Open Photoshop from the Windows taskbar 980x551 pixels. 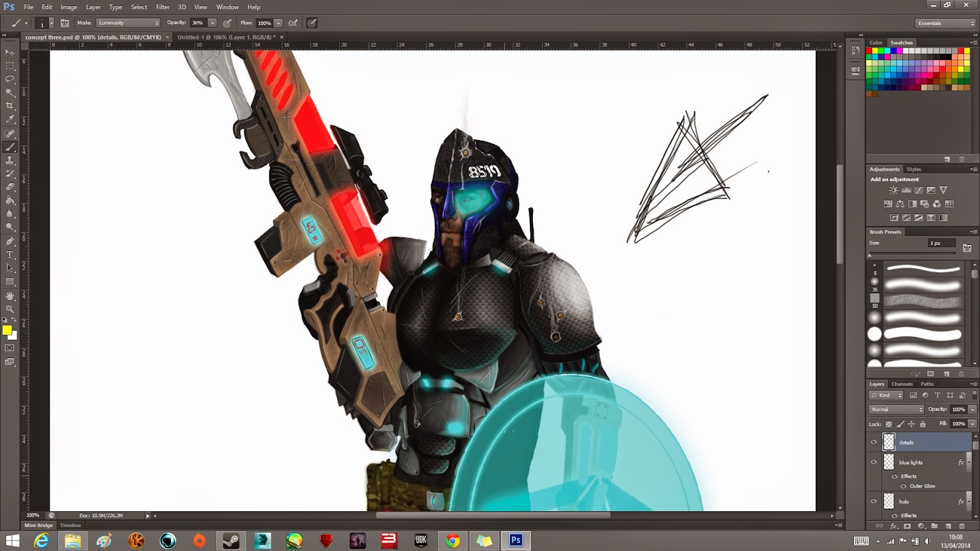click(x=515, y=541)
